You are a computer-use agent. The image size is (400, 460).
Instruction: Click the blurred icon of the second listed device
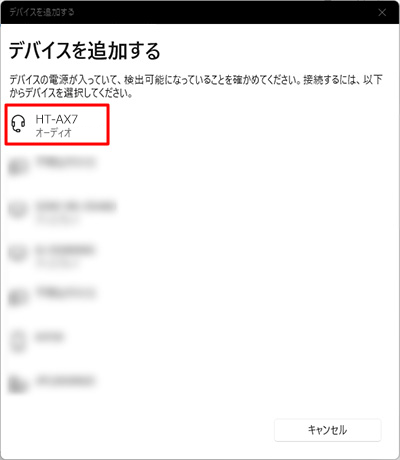pos(18,167)
